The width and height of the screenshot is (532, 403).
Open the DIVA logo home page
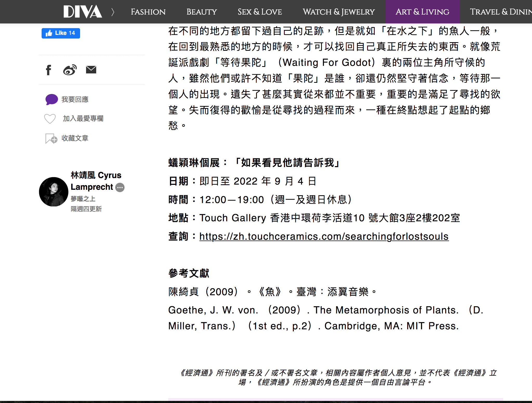coord(83,12)
